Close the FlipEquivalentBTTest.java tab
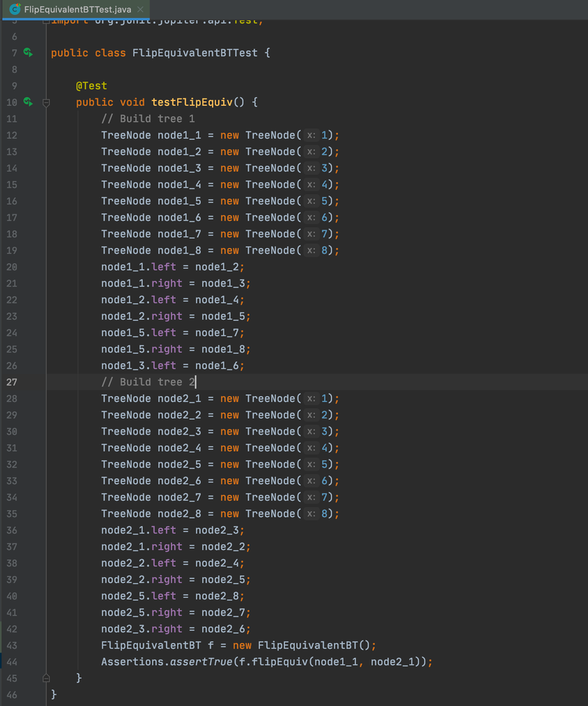Image resolution: width=588 pixels, height=706 pixels. [x=140, y=10]
